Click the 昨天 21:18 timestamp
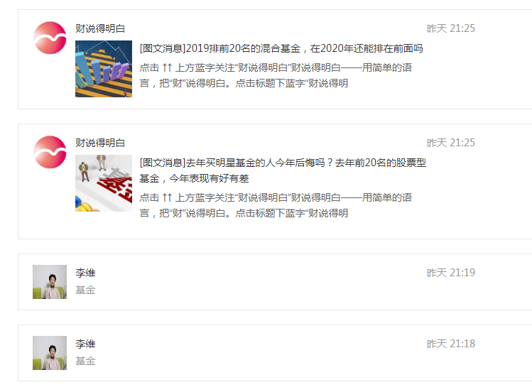 point(451,344)
